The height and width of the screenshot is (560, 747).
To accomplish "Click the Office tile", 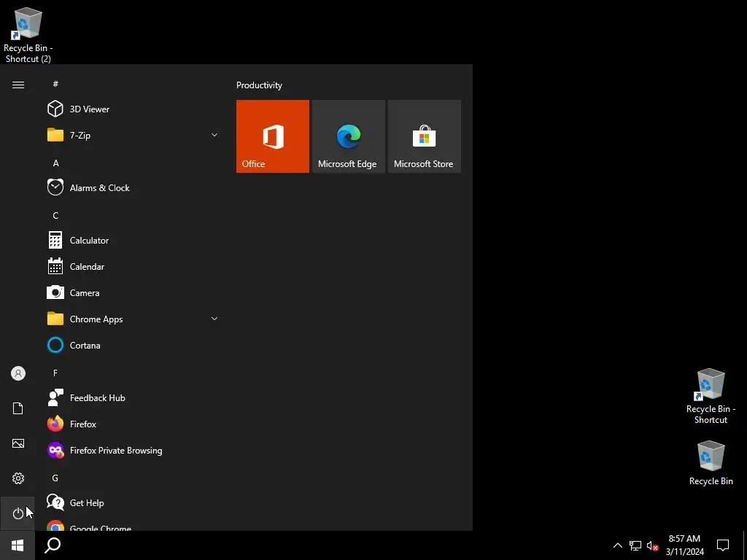I will [x=273, y=136].
